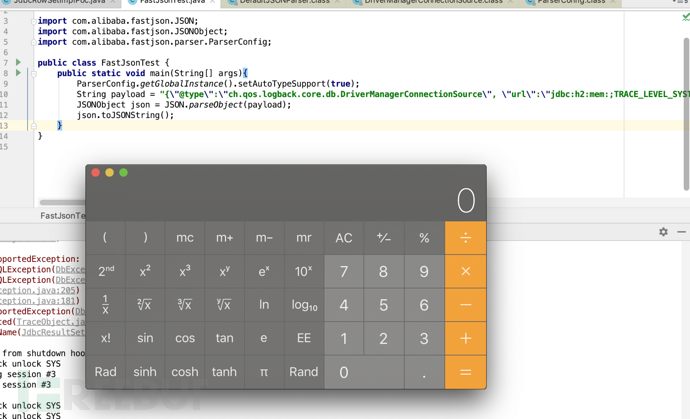690x419 pixels.
Task: Click the log base 10 key
Action: (x=304, y=305)
